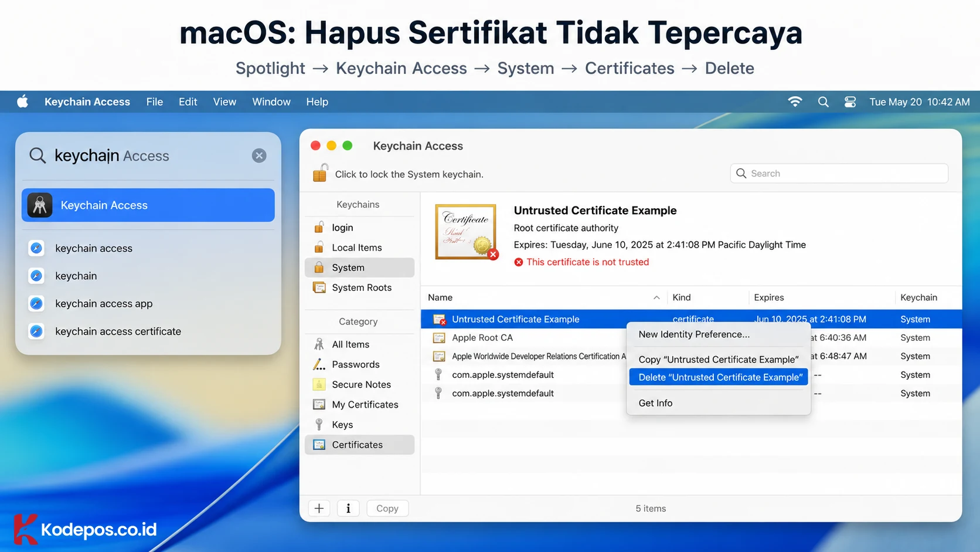The height and width of the screenshot is (552, 980).
Task: Focus the Keychain Access search field
Action: point(839,173)
